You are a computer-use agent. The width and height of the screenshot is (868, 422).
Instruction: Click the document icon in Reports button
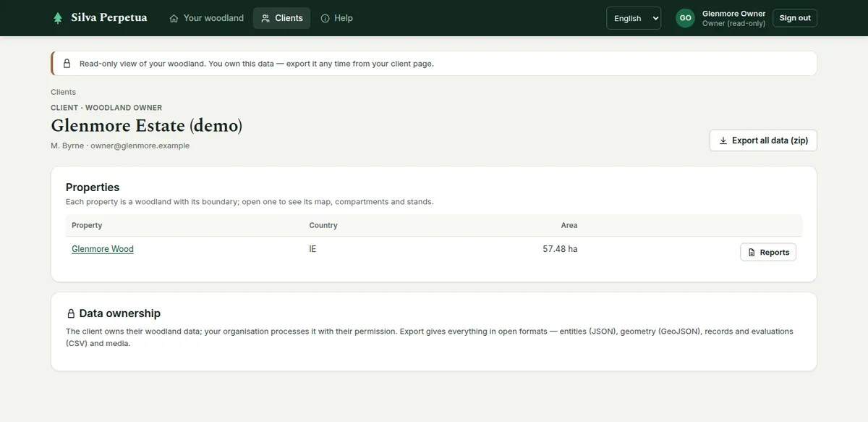pyautogui.click(x=752, y=253)
